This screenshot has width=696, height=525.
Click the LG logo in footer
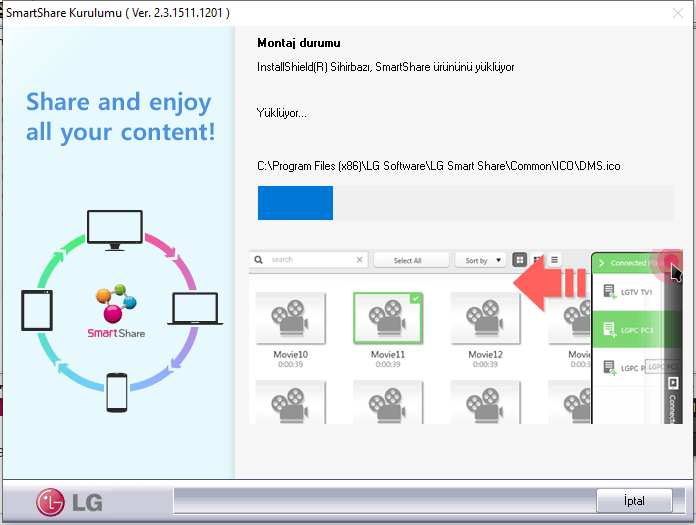point(70,502)
